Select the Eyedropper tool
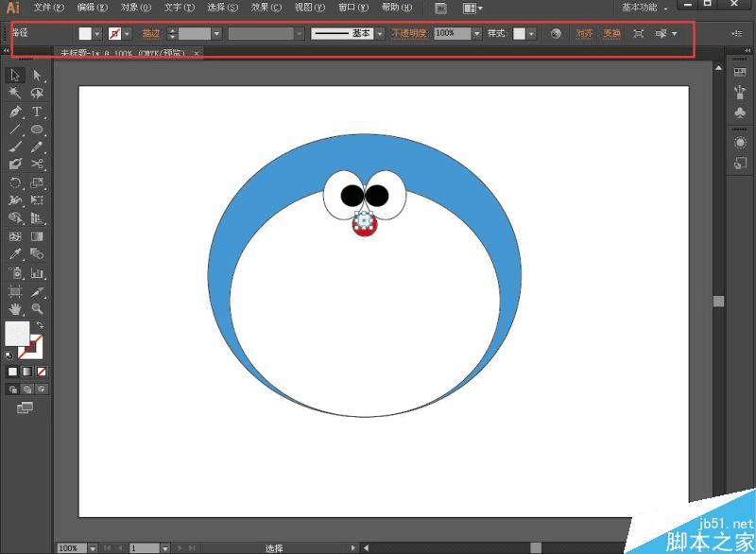 [x=15, y=254]
